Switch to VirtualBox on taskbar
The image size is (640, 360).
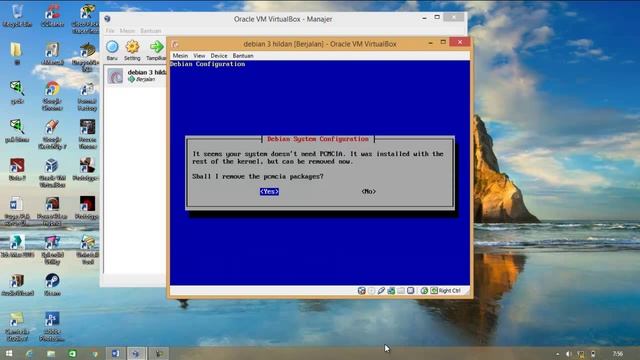tap(136, 353)
